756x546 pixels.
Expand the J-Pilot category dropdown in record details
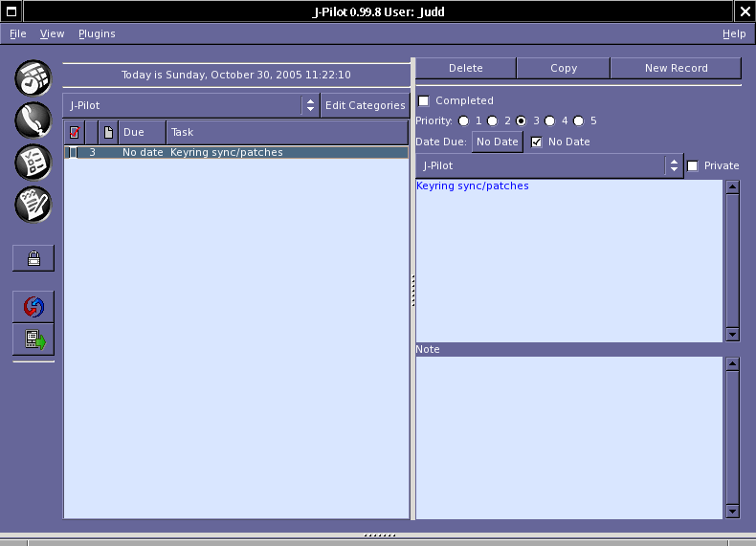tap(548, 166)
